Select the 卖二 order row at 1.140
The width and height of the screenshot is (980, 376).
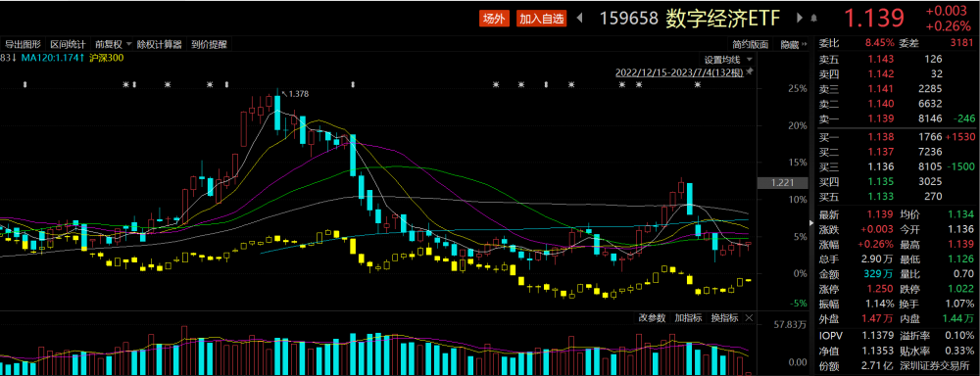coord(898,104)
